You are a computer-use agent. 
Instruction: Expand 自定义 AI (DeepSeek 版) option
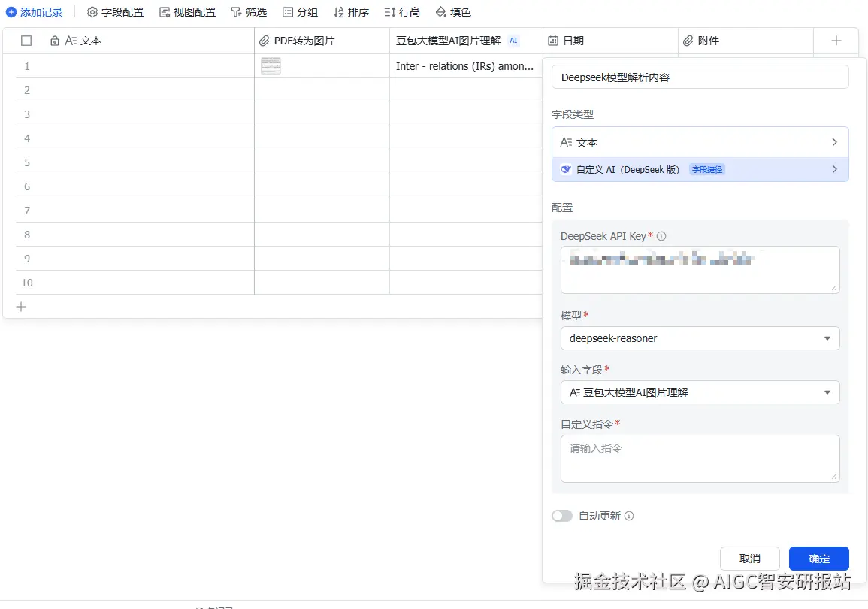700,169
